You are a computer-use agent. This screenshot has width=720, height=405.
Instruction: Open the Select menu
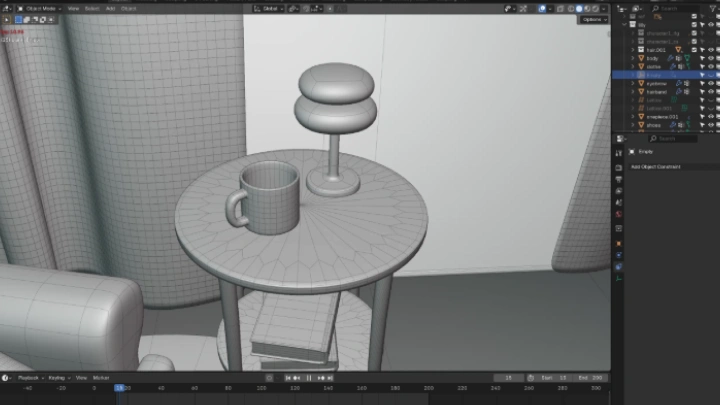(92, 8)
